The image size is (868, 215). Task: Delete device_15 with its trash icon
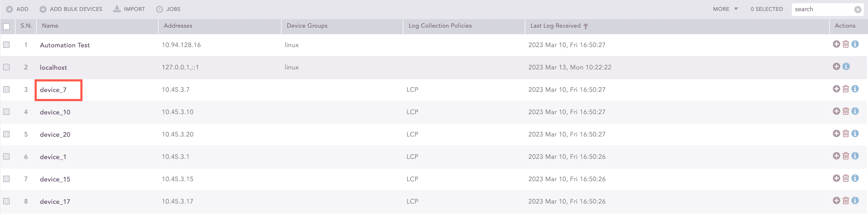tap(846, 178)
